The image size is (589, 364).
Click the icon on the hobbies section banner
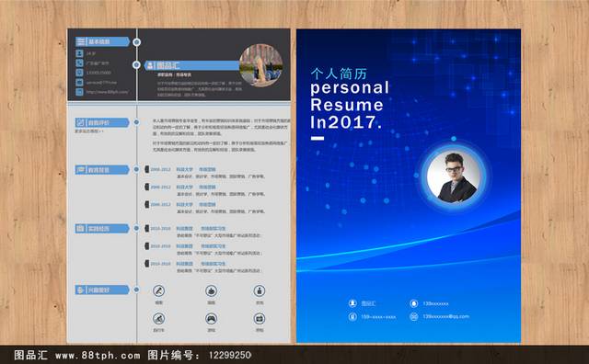point(80,290)
